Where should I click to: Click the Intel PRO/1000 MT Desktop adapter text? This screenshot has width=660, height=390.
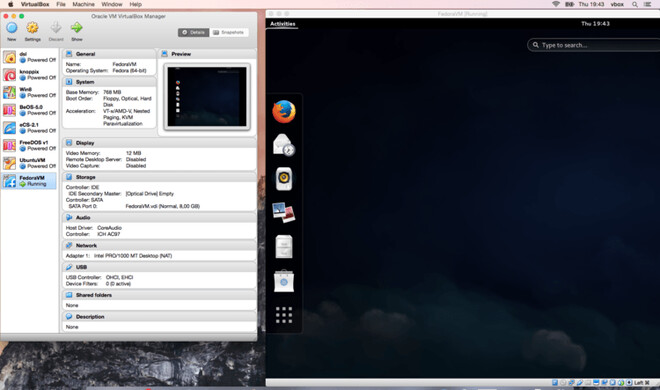tap(133, 256)
